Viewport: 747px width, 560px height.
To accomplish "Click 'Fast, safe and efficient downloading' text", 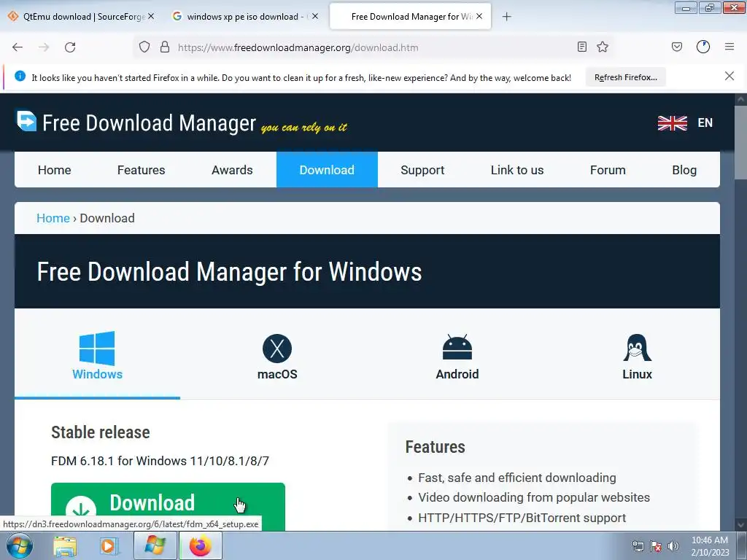I will click(517, 478).
